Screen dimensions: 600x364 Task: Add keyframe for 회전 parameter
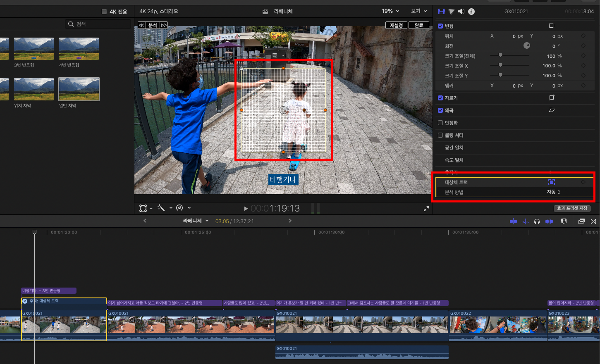[583, 46]
